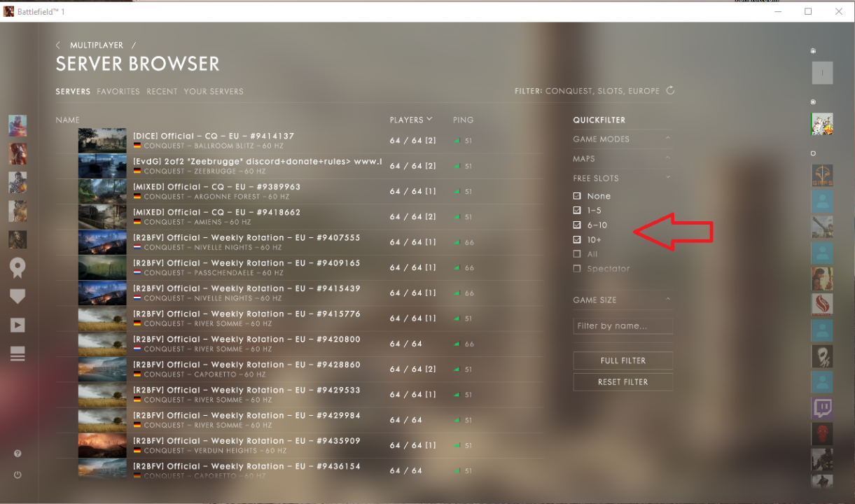
Task: Switch to the FAVORITES tab
Action: [118, 91]
